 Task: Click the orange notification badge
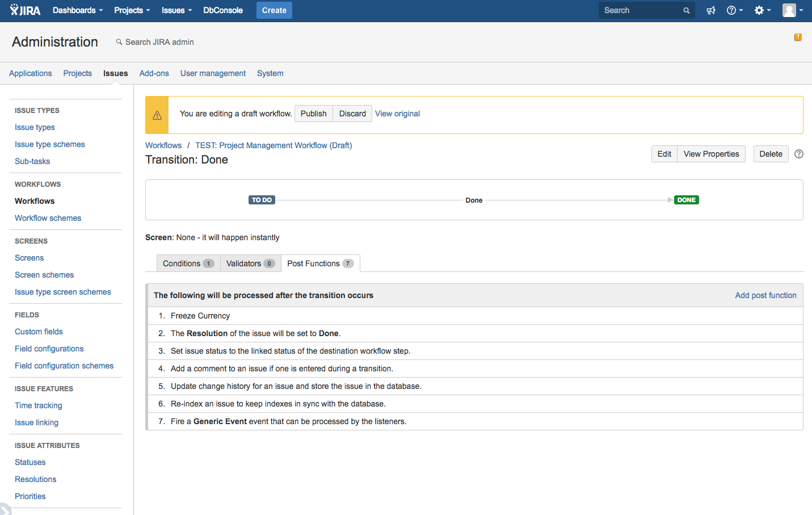coord(798,37)
